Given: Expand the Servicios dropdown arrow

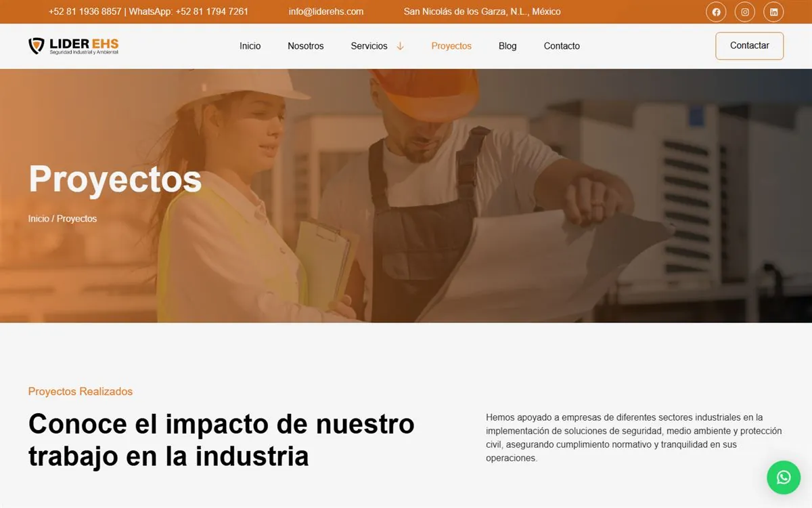Looking at the screenshot, I should [400, 46].
